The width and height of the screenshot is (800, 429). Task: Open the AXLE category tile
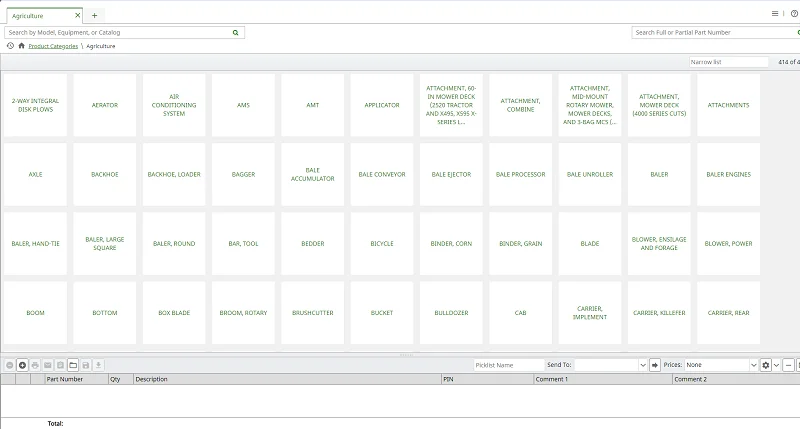35,174
